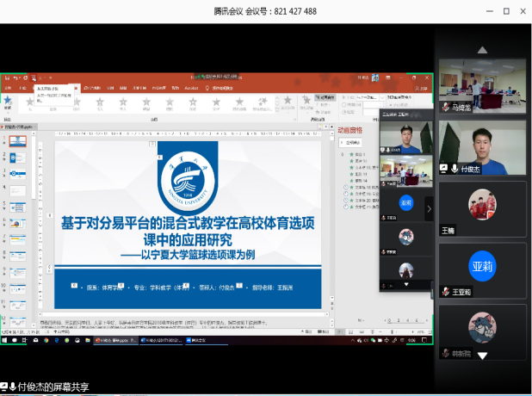Image resolution: width=532 pixels, height=396 pixels.
Task: Click the PowerPoint save icon
Action: click(x=5, y=79)
